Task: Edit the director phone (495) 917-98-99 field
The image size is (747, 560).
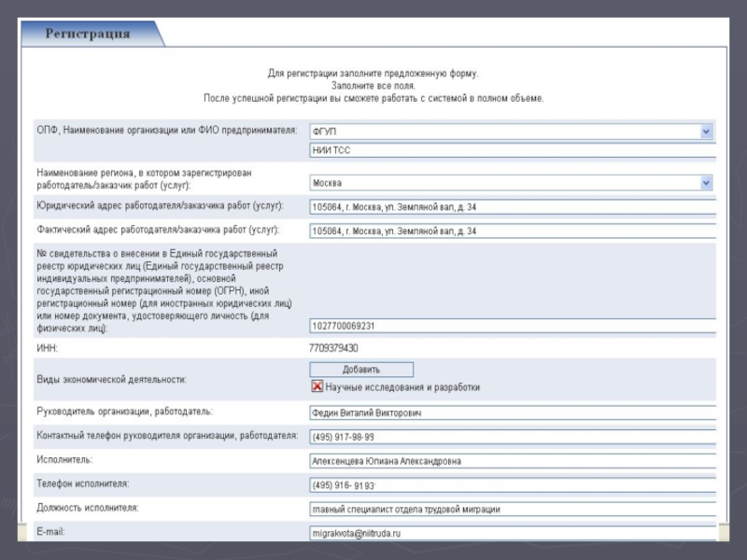Action: [x=513, y=437]
